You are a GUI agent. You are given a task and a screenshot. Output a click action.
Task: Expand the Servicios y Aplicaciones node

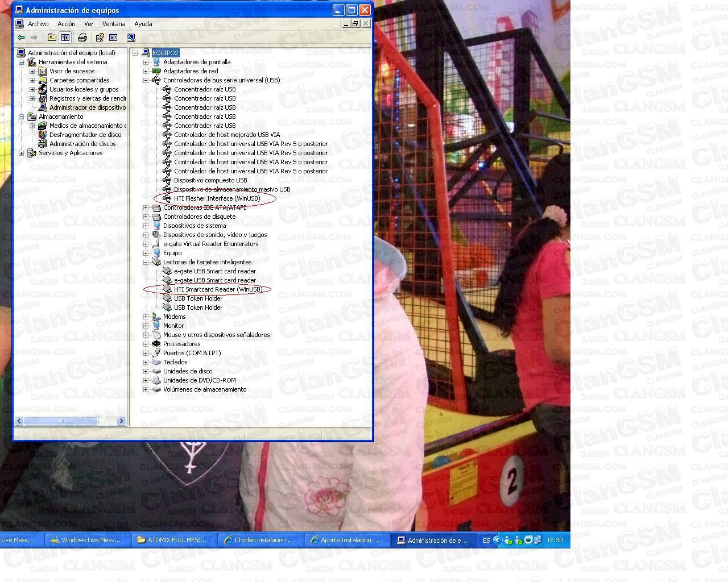(x=21, y=153)
